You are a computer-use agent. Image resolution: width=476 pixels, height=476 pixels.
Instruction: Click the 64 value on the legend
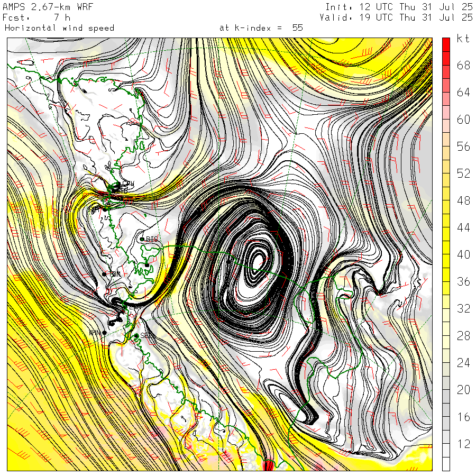[x=463, y=92]
